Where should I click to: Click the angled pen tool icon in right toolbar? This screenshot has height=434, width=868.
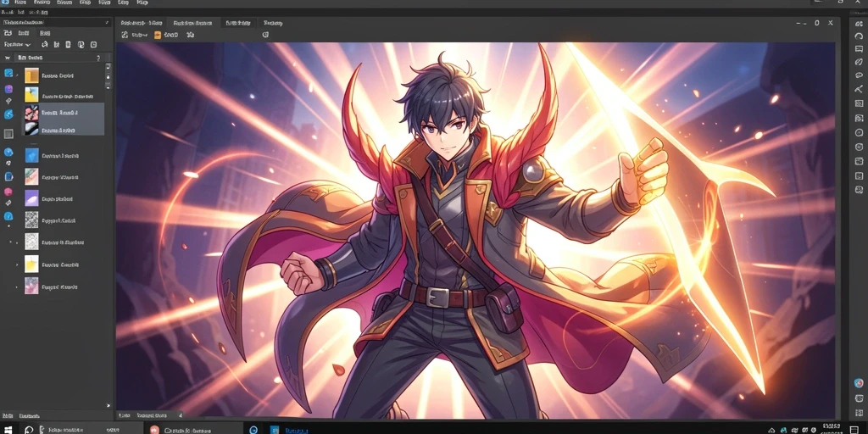coord(859,89)
